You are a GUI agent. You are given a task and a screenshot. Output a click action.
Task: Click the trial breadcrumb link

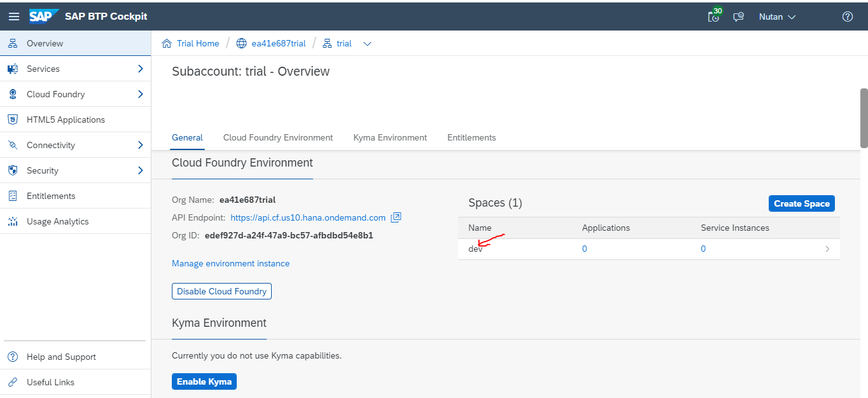pos(344,43)
